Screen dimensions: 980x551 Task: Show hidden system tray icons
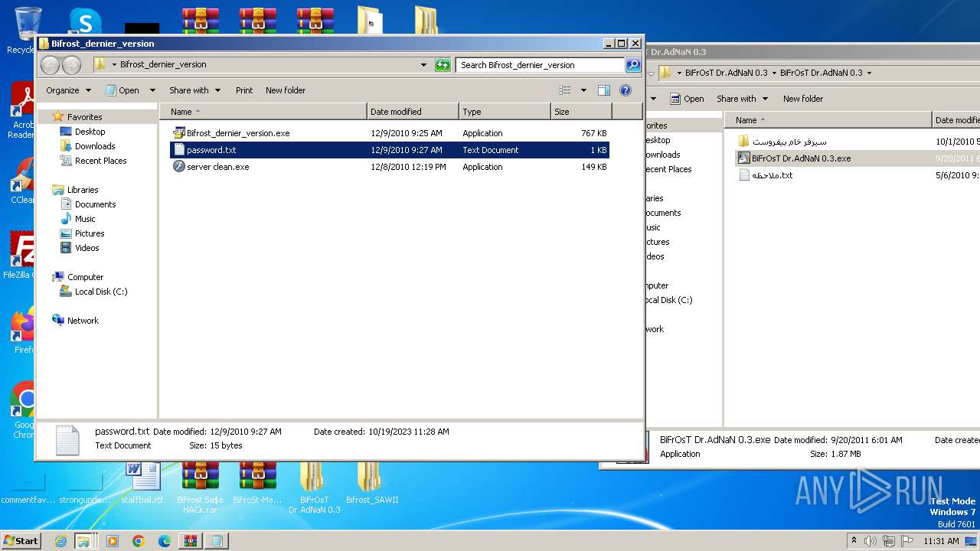tap(854, 541)
